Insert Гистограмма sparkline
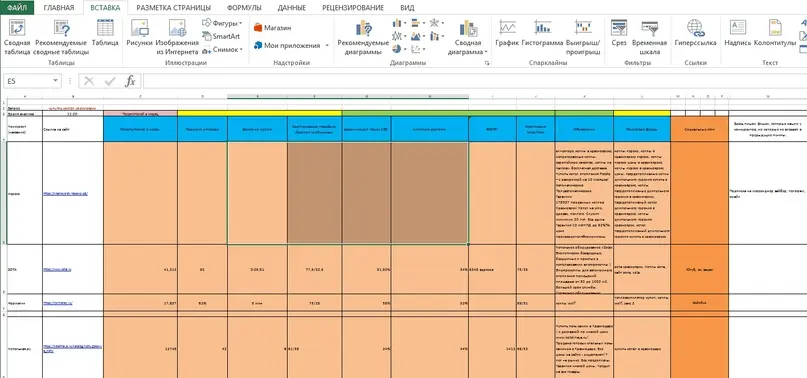Image resolution: width=807 pixels, height=378 pixels. pos(542,32)
